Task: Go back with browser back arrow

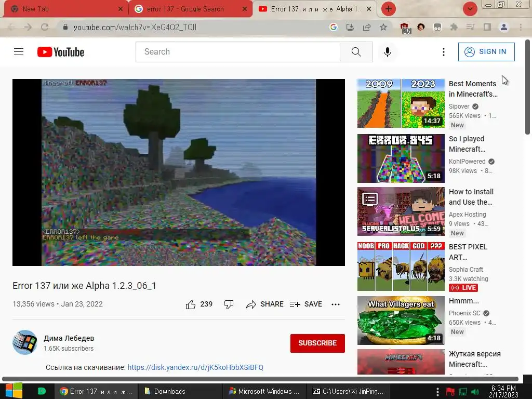Action: point(11,27)
